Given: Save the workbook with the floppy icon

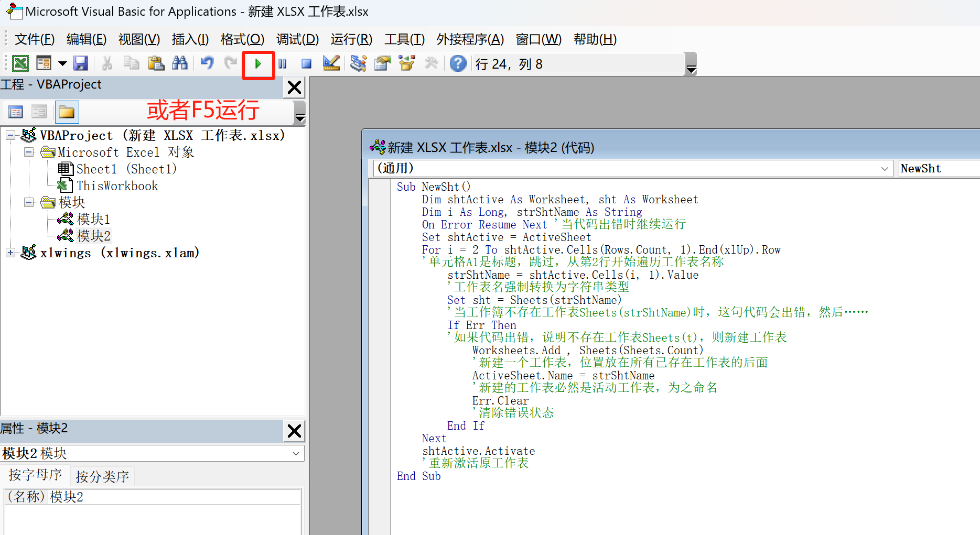Looking at the screenshot, I should 80,64.
